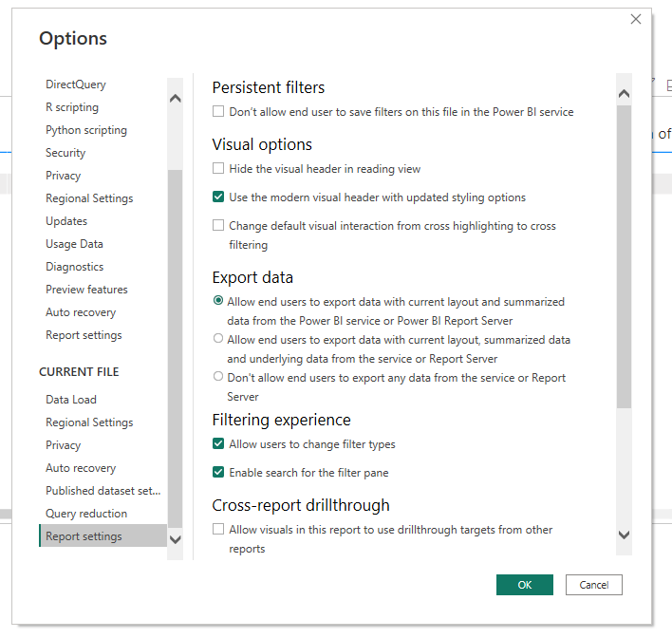Enable cross-report drillthrough targets from other reports
Image resolution: width=672 pixels, height=638 pixels.
point(218,529)
